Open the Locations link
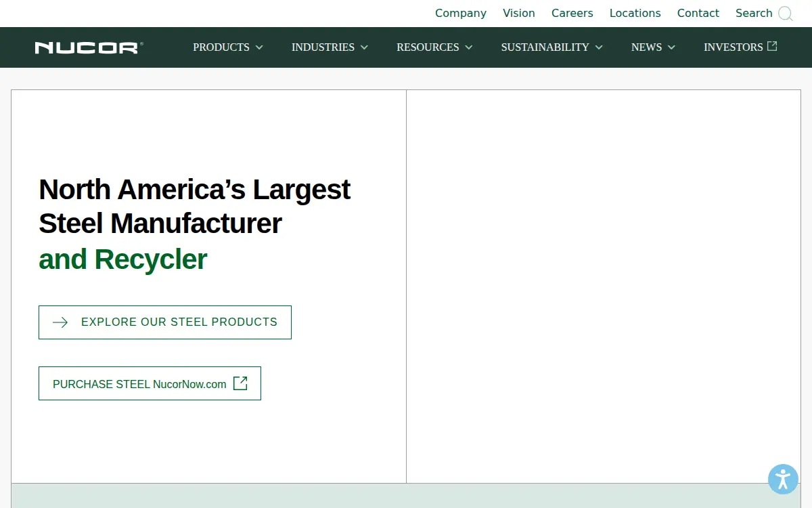812x508 pixels. 635,14
